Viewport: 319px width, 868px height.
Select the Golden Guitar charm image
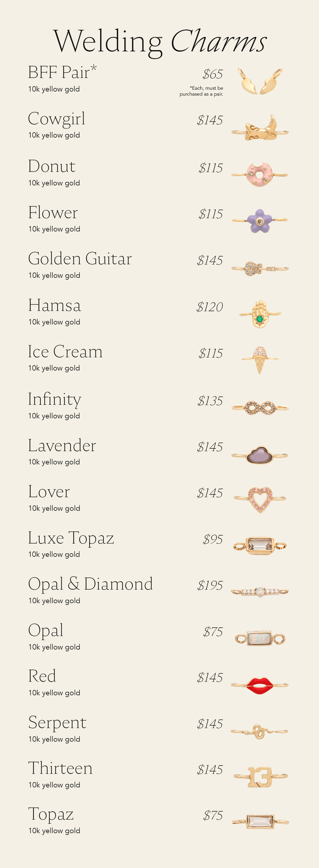[260, 269]
